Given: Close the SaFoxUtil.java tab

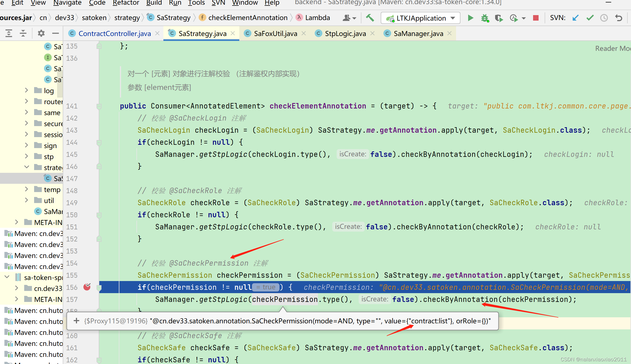Looking at the screenshot, I should [304, 33].
